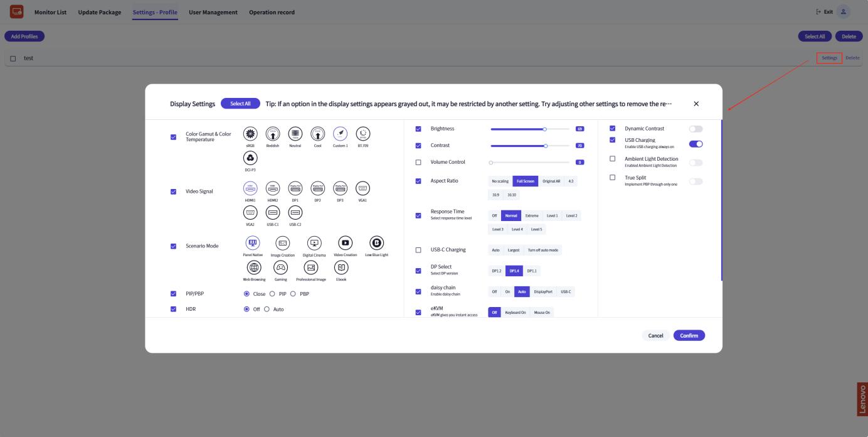Switch to the Monitor List tab
This screenshot has width=868, height=437.
pyautogui.click(x=50, y=13)
